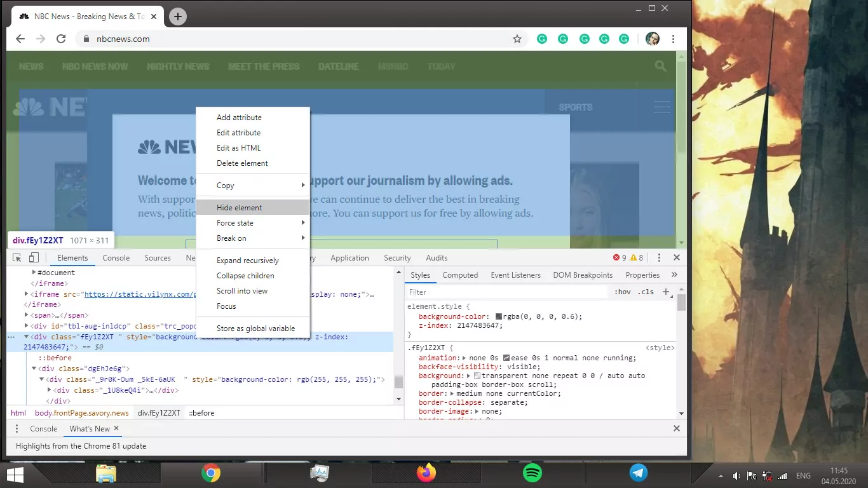
Task: Open a new tab with the plus button
Action: (x=178, y=17)
